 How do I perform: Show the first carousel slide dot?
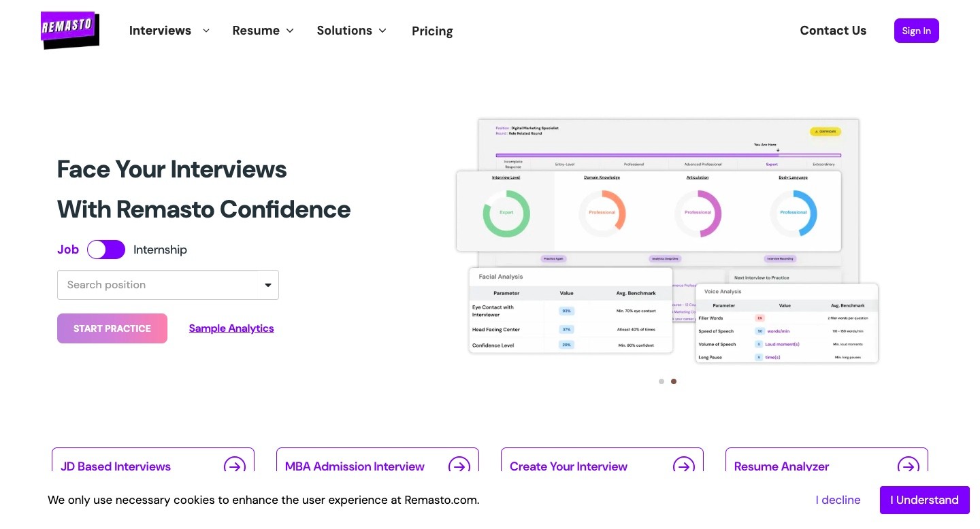(661, 381)
